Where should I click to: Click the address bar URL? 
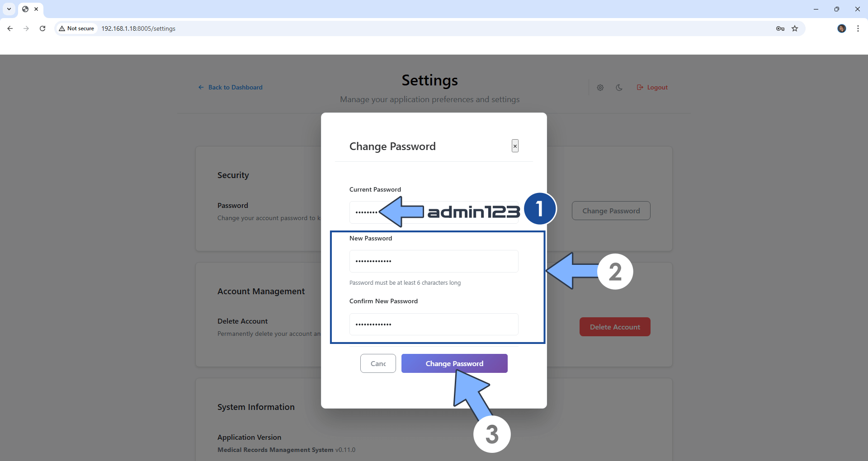tap(138, 28)
